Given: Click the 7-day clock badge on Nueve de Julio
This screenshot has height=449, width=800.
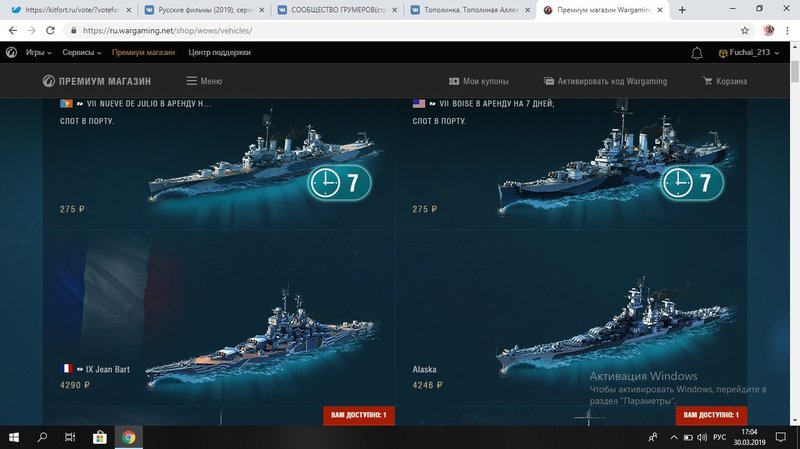Looking at the screenshot, I should click(x=339, y=182).
